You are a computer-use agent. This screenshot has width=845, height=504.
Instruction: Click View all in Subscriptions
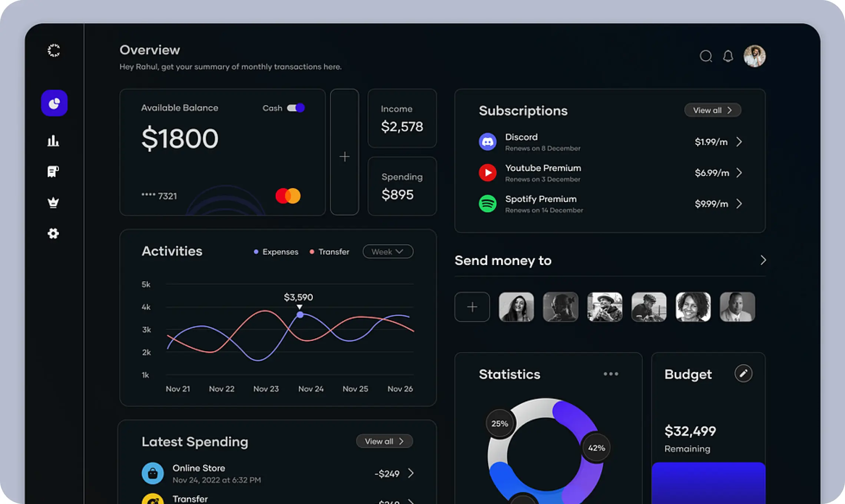pyautogui.click(x=712, y=110)
